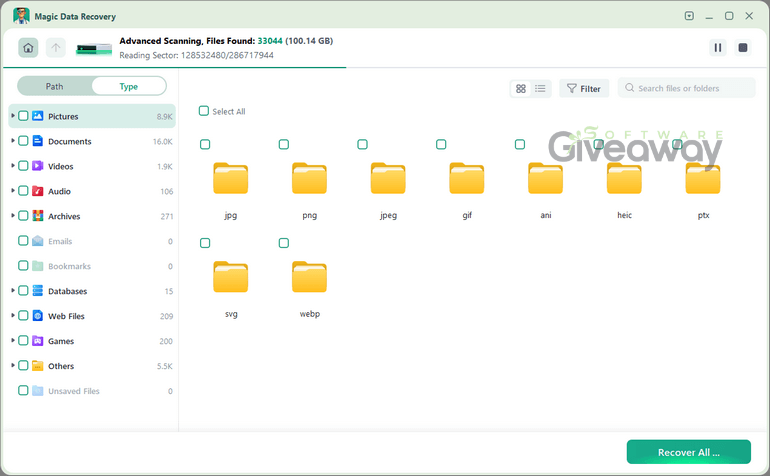Tick the Audio category checkbox
The height and width of the screenshot is (476, 770).
[x=23, y=191]
